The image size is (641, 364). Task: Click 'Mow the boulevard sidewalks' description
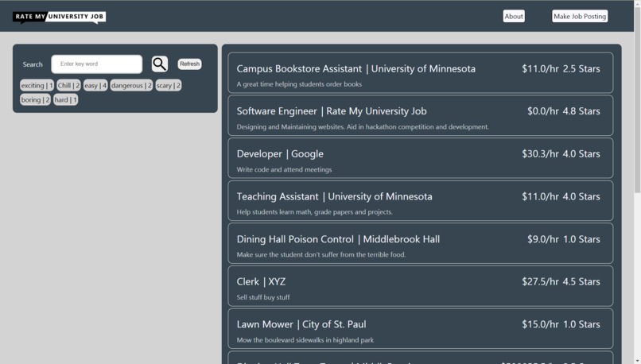[x=305, y=340]
